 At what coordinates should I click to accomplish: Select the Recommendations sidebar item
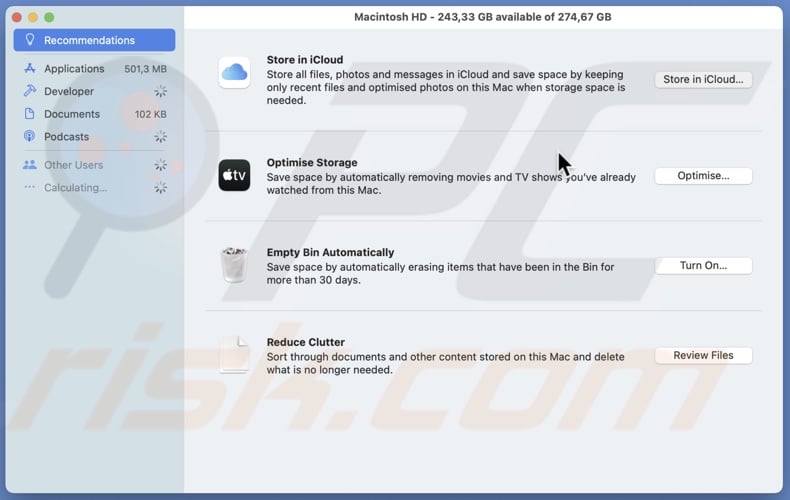(94, 40)
